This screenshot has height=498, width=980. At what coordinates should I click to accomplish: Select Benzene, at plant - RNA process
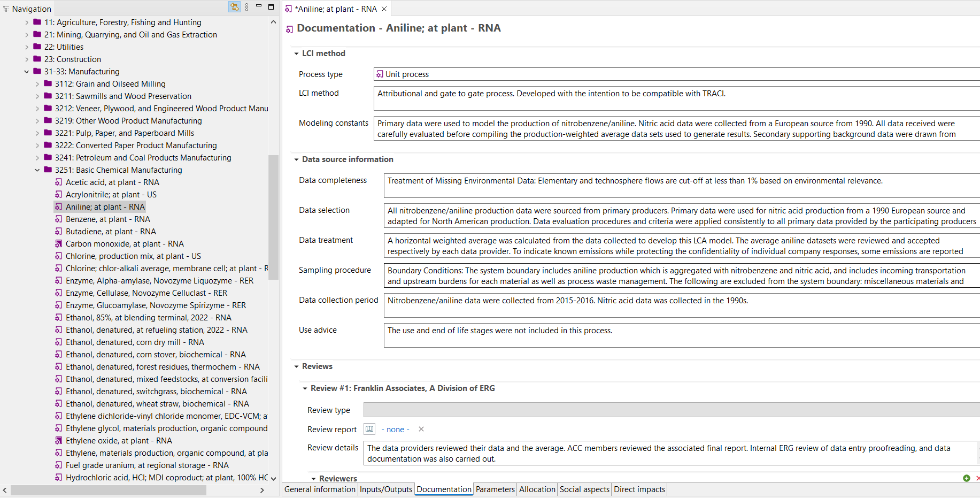107,219
